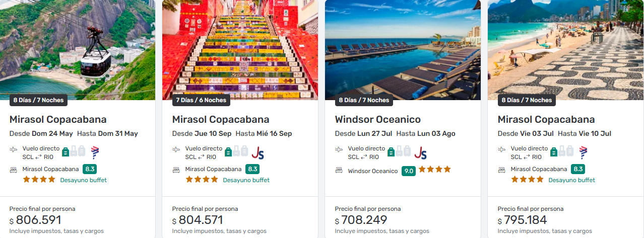Click the 7 Días / 6 Noches badge
This screenshot has width=644, height=238.
201,100
